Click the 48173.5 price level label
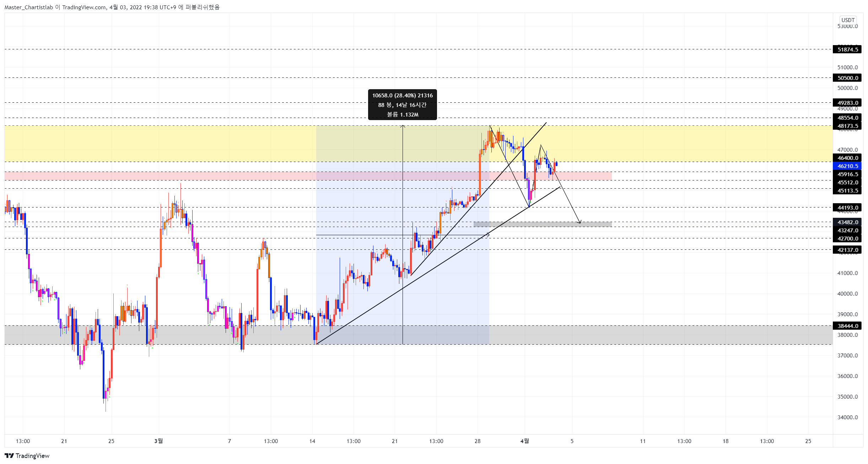The image size is (868, 464). click(x=847, y=126)
